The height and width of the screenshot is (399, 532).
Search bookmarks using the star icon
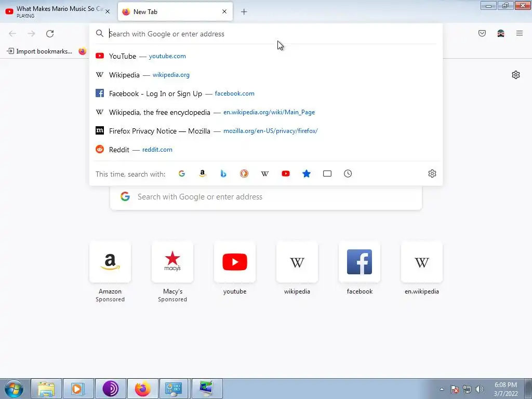click(307, 174)
